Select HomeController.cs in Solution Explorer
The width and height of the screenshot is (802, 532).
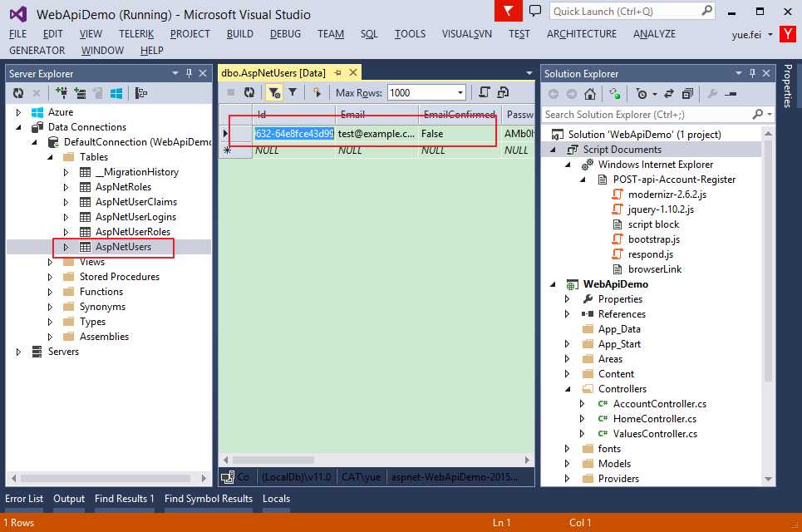[x=655, y=419]
